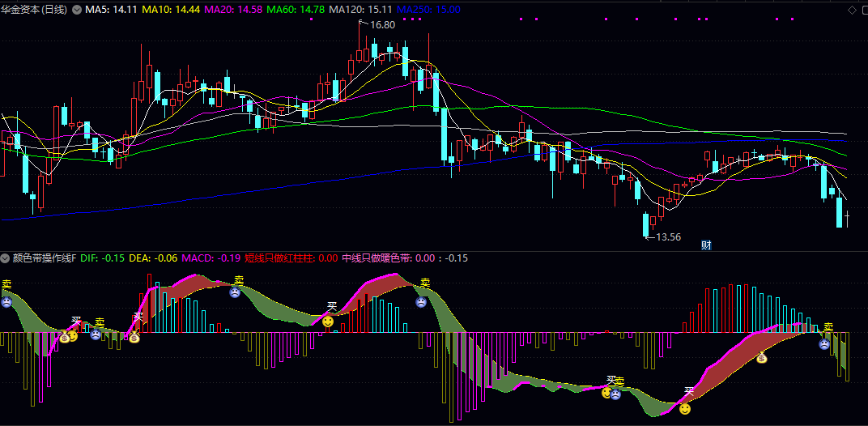Click the smiley face under the middle 买 signal
This screenshot has height=426, width=868.
pos(328,322)
